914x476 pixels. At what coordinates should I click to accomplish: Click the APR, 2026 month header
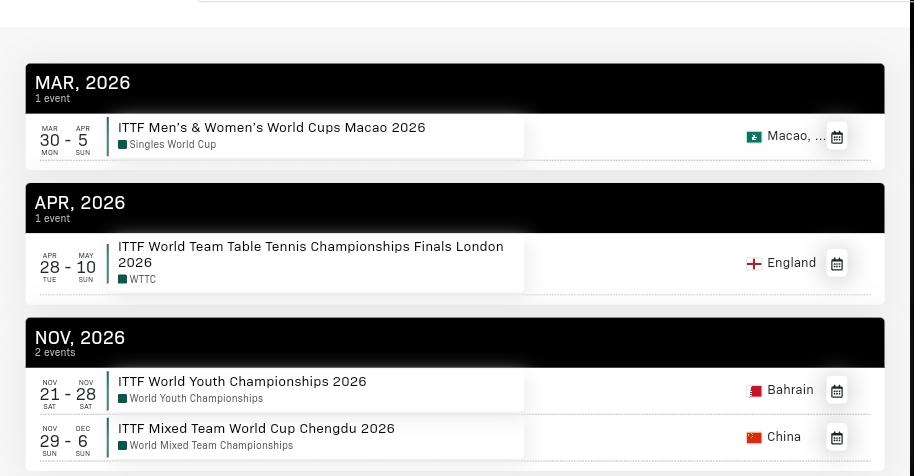80,203
